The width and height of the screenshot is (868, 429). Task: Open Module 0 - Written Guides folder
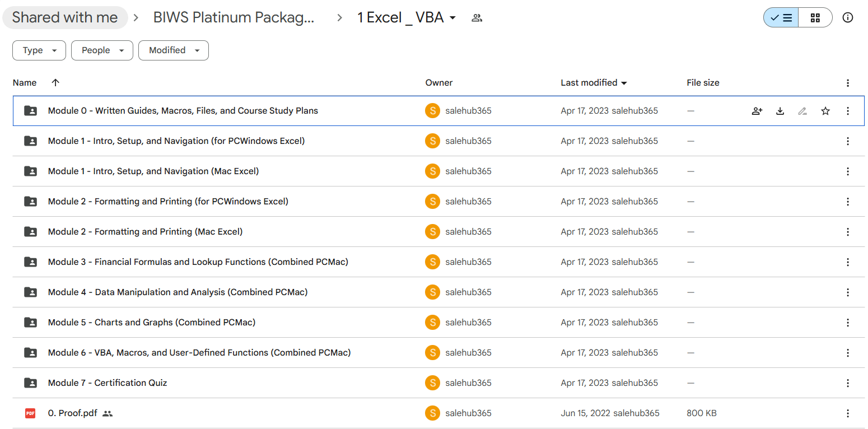pyautogui.click(x=183, y=111)
